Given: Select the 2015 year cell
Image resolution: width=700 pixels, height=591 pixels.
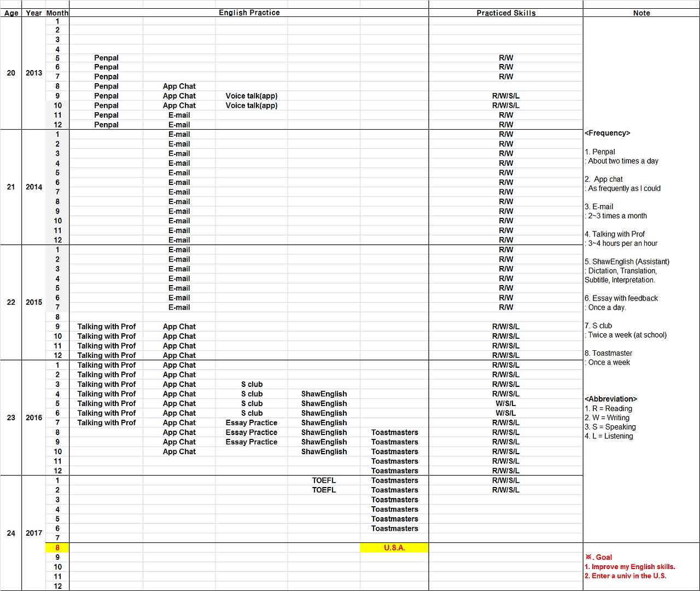Looking at the screenshot, I should pos(34,302).
